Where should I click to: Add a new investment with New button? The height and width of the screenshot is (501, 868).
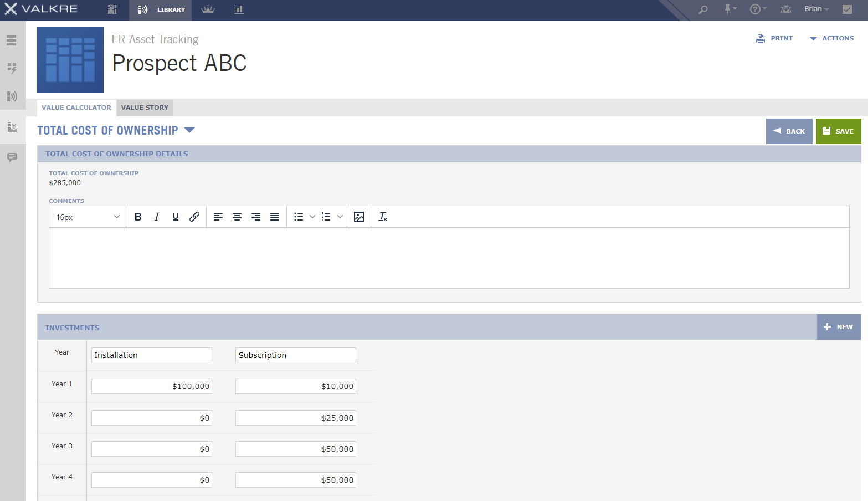click(839, 327)
